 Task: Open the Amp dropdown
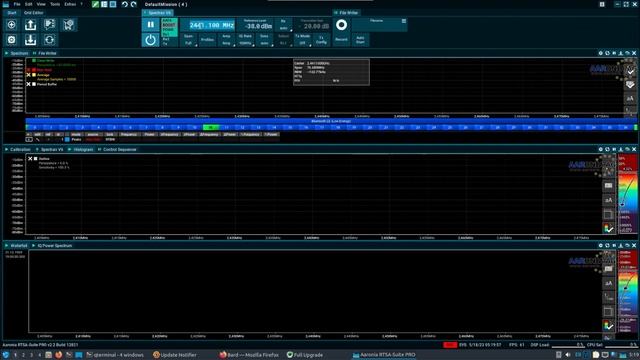point(227,40)
